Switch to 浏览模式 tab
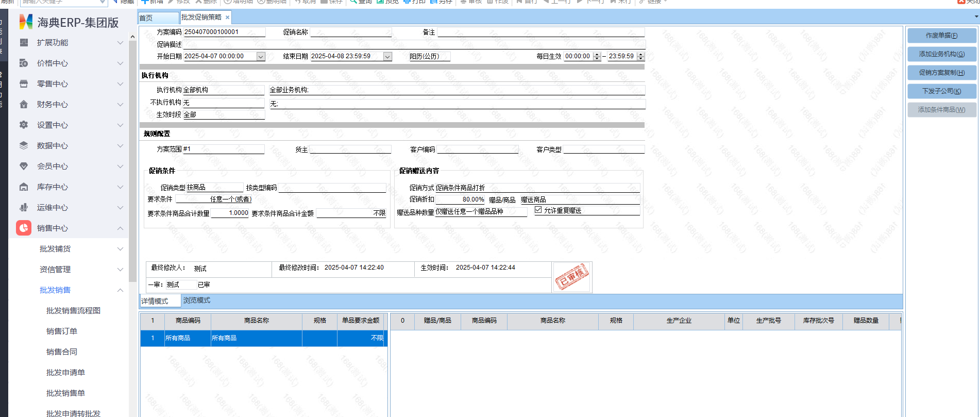This screenshot has width=980, height=417. (x=197, y=301)
